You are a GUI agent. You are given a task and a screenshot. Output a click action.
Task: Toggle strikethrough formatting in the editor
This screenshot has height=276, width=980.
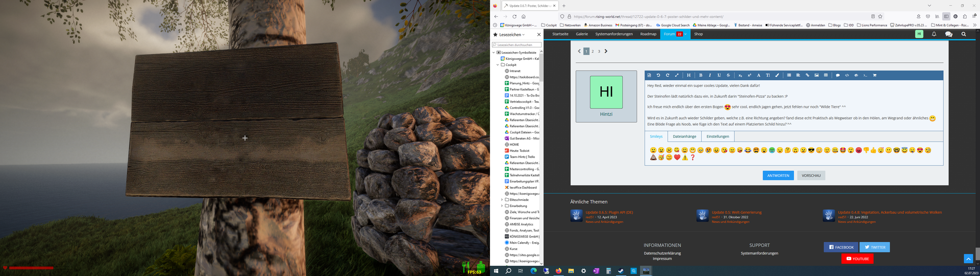coord(728,75)
